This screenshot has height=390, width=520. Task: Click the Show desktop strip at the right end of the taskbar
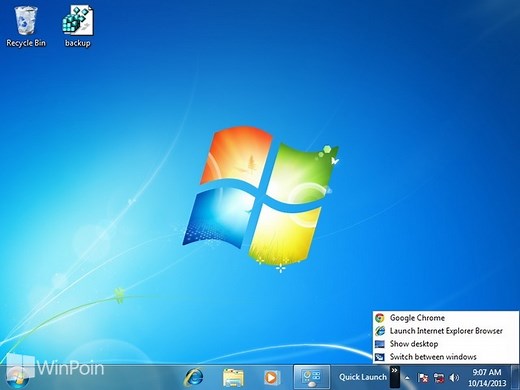pyautogui.click(x=516, y=377)
